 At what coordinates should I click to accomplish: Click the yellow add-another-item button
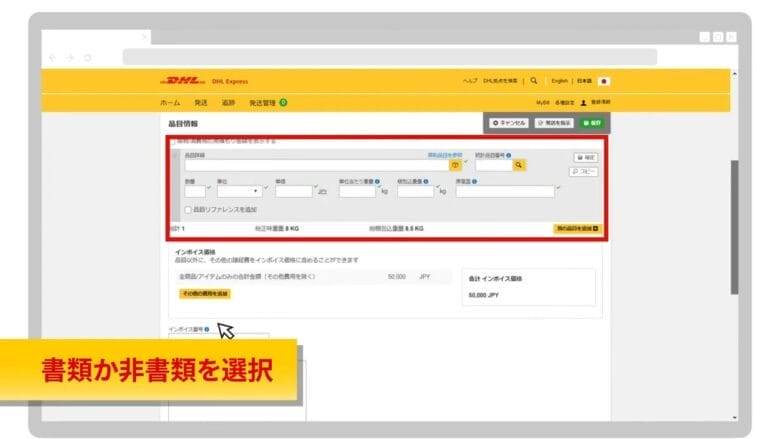click(x=577, y=229)
